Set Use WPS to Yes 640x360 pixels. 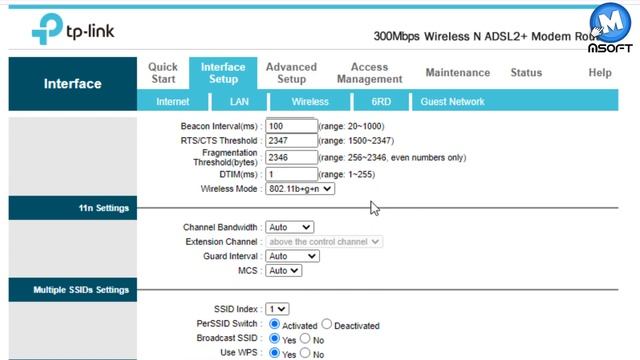tap(274, 353)
